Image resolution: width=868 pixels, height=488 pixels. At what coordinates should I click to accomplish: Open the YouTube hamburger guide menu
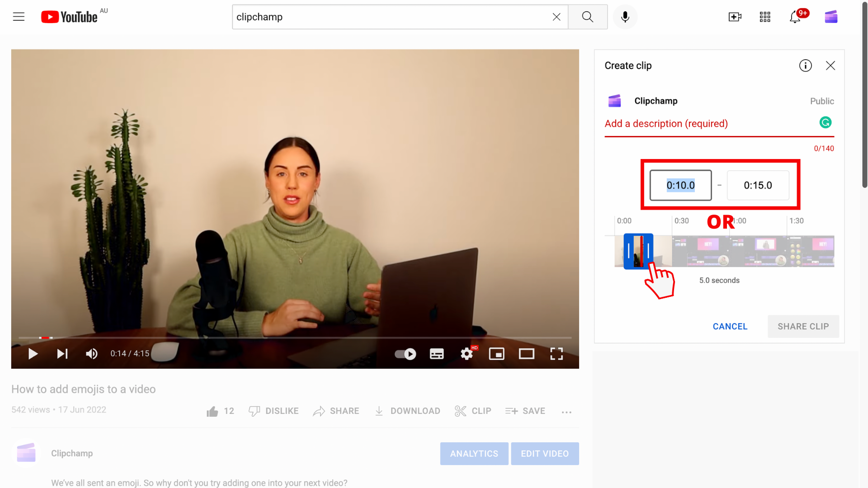click(19, 17)
